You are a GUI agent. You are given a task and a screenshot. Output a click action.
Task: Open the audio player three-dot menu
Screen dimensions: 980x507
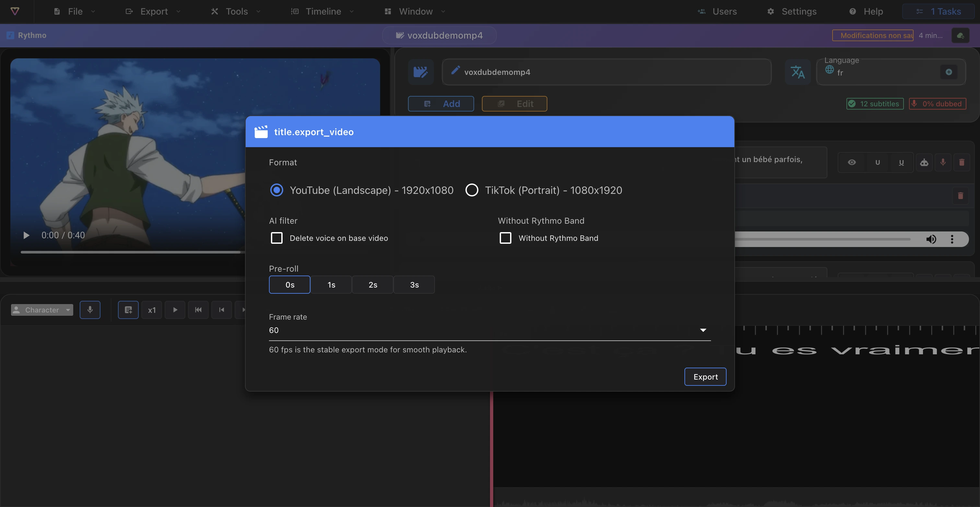point(952,239)
